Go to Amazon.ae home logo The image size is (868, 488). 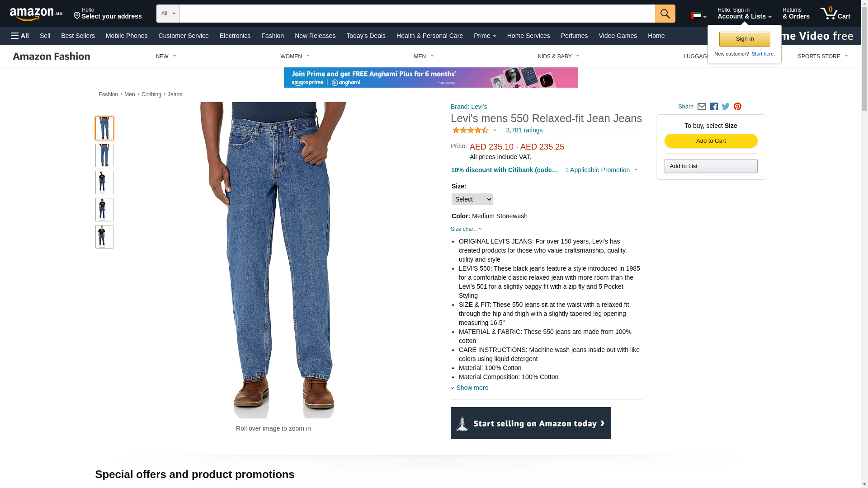36,14
